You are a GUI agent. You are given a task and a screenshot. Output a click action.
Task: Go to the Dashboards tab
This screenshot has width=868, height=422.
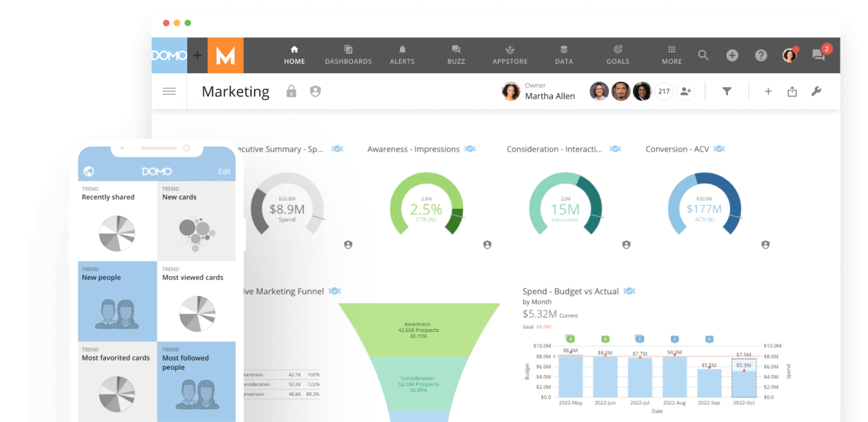coord(348,55)
